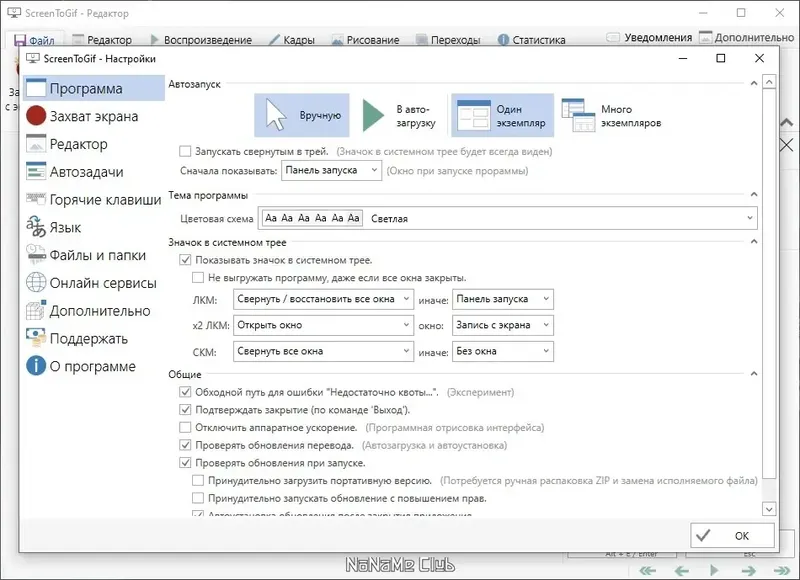Select the Онлайн сервисы globe icon
Viewport: 800px width, 580px height.
[36, 282]
